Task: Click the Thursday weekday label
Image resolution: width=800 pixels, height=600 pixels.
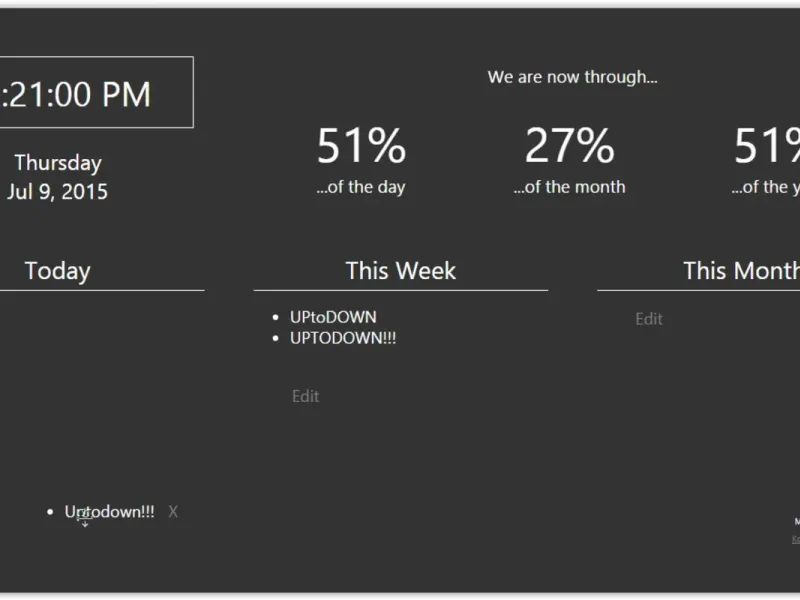Action: click(x=58, y=163)
